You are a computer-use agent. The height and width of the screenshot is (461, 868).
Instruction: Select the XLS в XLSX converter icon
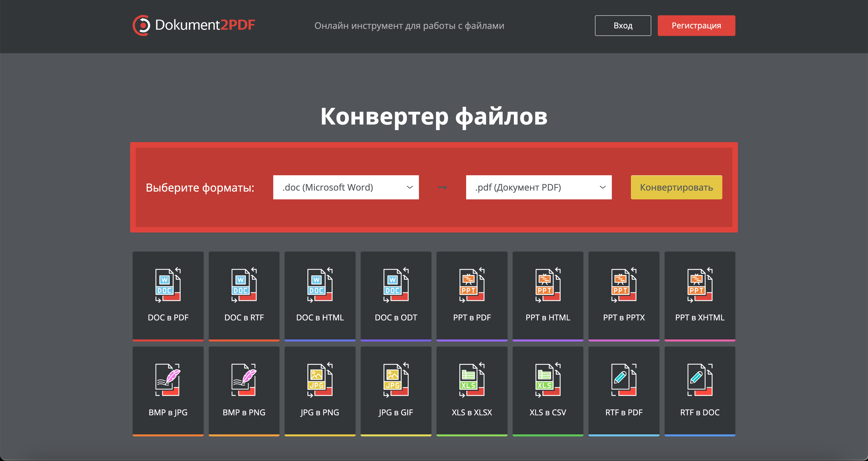click(472, 380)
